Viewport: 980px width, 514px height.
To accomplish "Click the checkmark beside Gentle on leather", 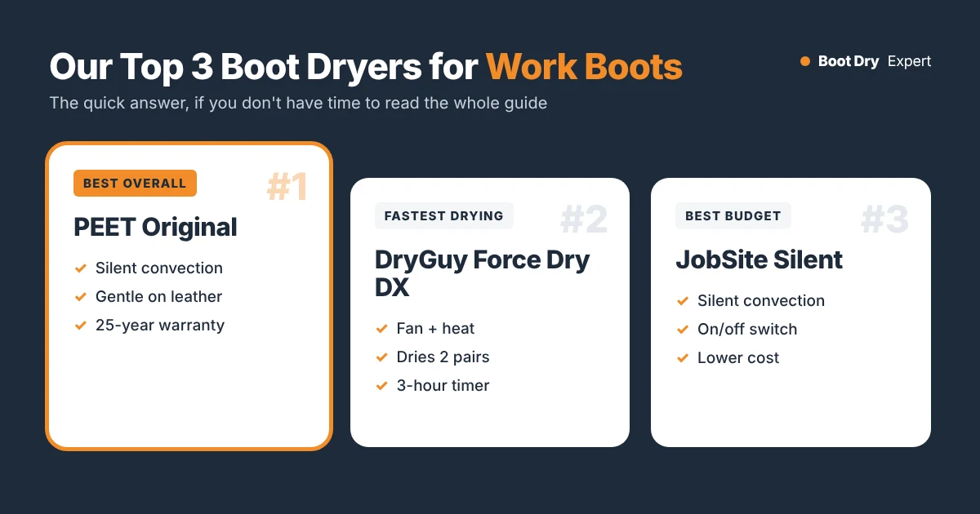I will 81,296.
